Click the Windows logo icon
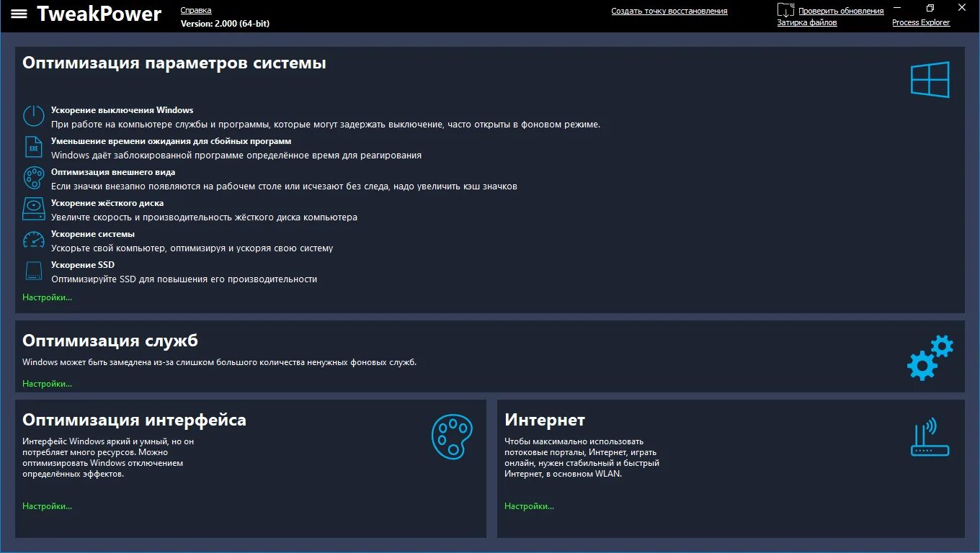 pos(930,79)
